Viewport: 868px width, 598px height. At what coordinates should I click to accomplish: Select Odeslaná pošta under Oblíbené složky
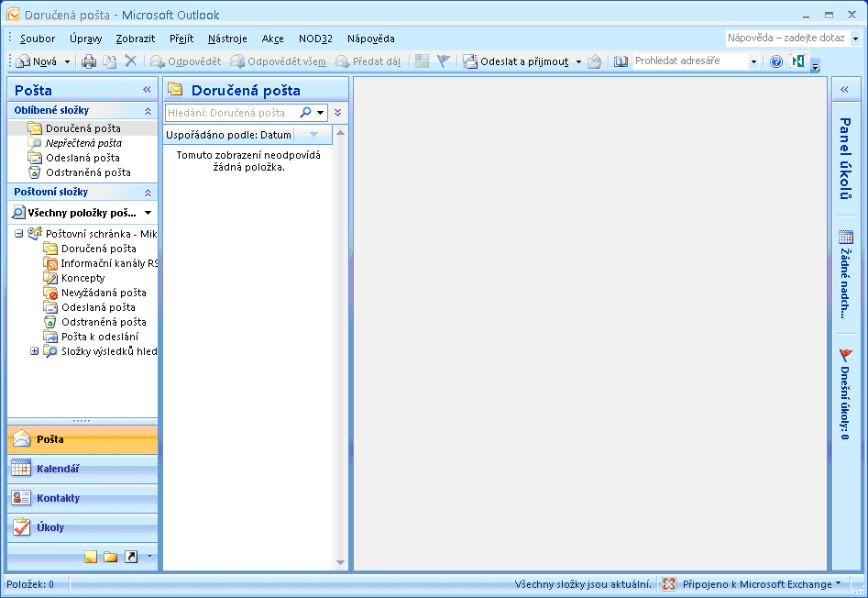pyautogui.click(x=82, y=158)
